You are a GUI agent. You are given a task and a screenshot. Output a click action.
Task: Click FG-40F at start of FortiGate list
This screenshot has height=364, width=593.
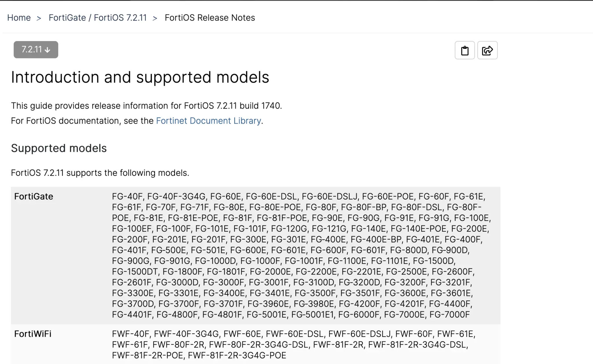(127, 197)
